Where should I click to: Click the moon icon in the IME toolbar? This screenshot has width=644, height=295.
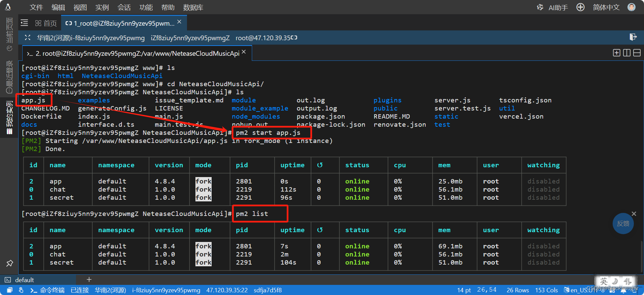[615, 281]
